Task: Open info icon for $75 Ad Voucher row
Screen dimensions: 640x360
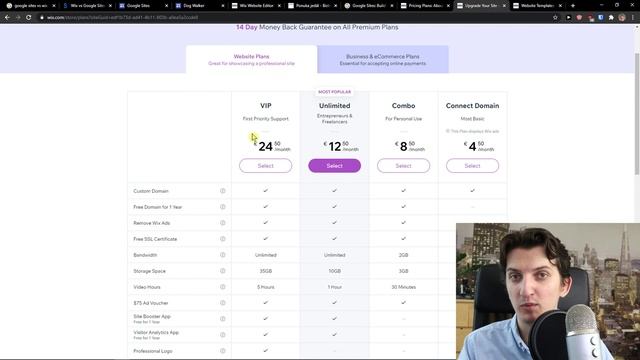Action: 223,303
